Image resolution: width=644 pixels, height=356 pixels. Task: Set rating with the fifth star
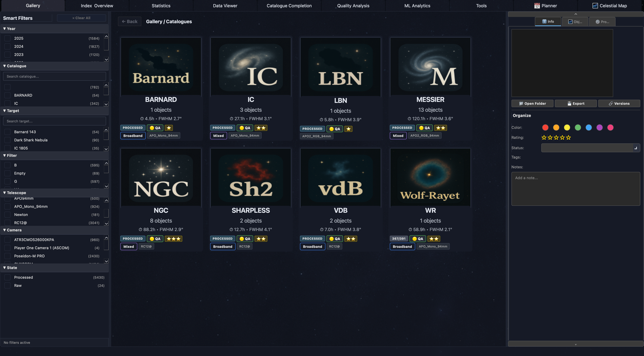pos(569,137)
